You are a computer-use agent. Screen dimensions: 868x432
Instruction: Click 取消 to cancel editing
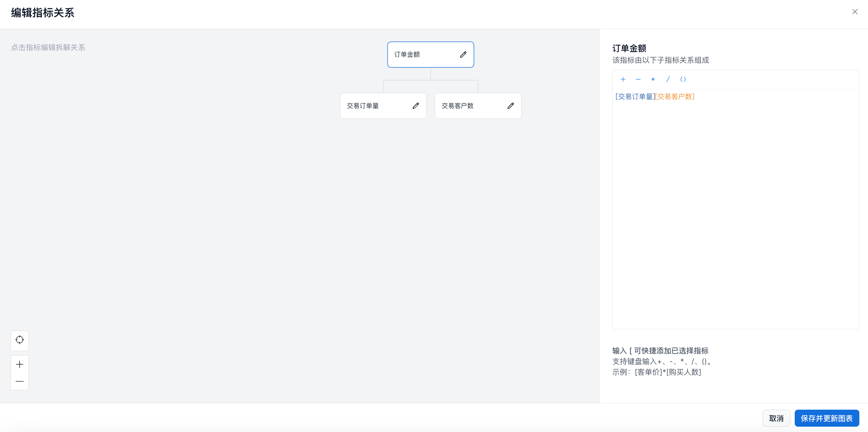pos(776,419)
